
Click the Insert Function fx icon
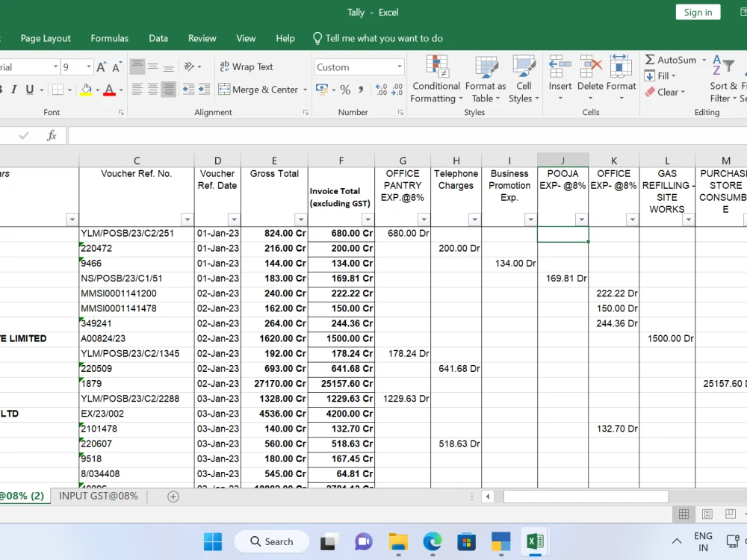click(x=52, y=136)
